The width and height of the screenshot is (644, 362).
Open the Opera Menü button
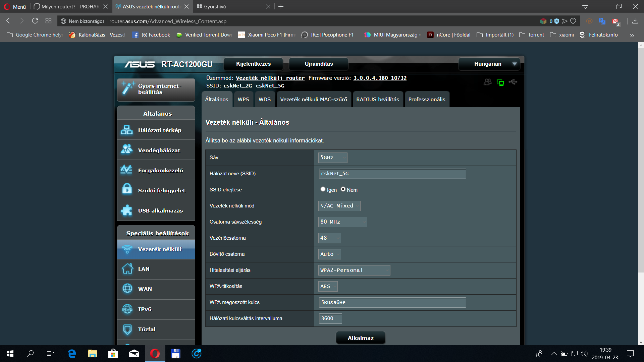click(15, 6)
